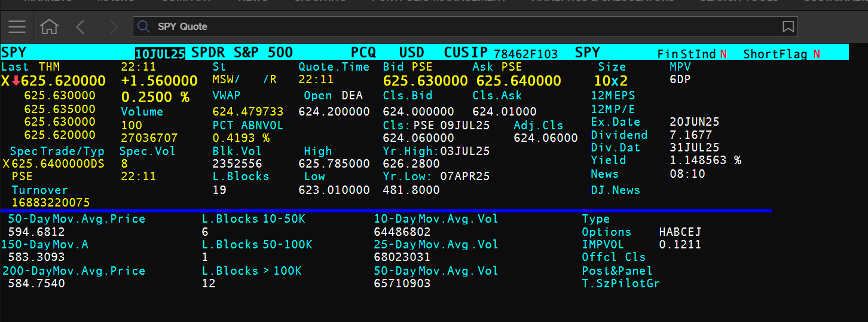
Task: Click PCT ABNVOL value 0.4193 %
Action: [241, 138]
